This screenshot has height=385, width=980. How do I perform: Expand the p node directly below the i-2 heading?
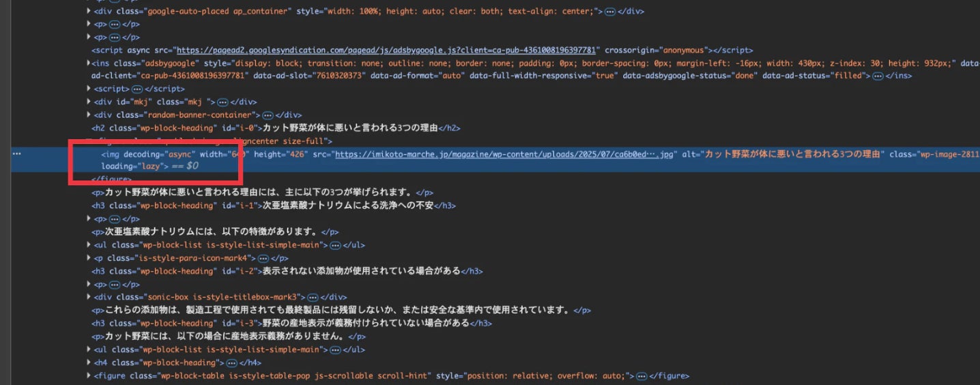(89, 284)
